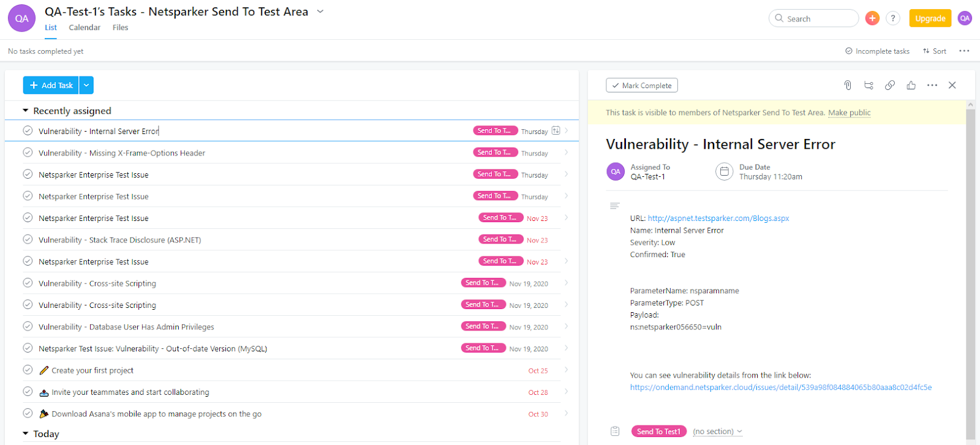Tick the Create your first project checkbox
The width and height of the screenshot is (980, 445).
click(28, 370)
